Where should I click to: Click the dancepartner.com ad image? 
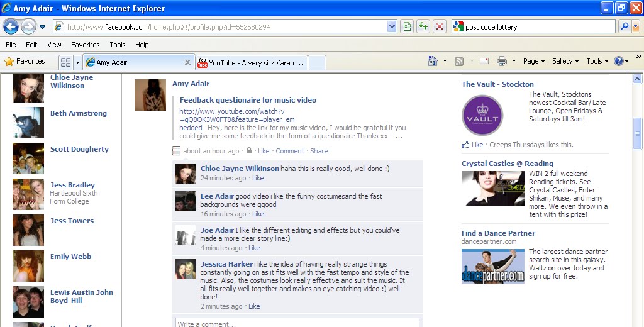(x=493, y=266)
